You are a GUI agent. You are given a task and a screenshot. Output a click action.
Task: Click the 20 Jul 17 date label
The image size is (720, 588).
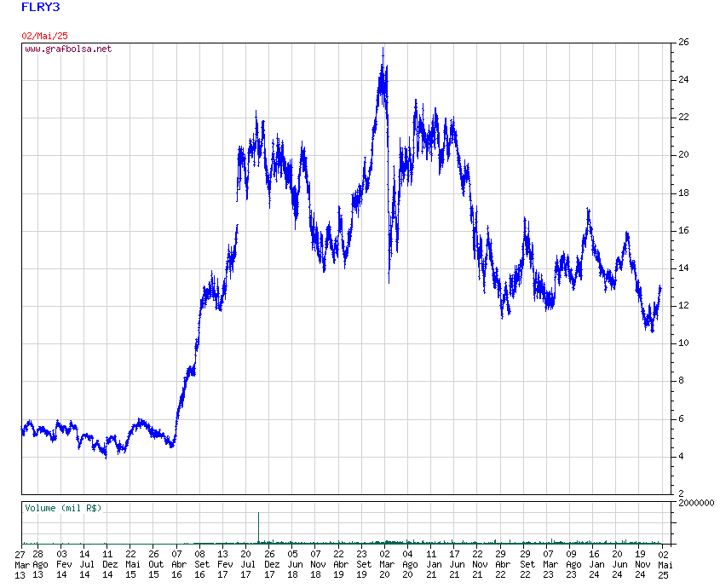[247, 565]
